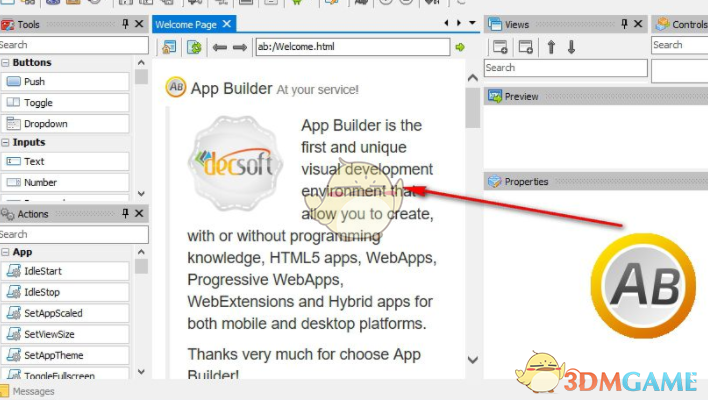This screenshot has width=708, height=400.
Task: Toggle the pin on the Views panel
Action: (x=624, y=24)
